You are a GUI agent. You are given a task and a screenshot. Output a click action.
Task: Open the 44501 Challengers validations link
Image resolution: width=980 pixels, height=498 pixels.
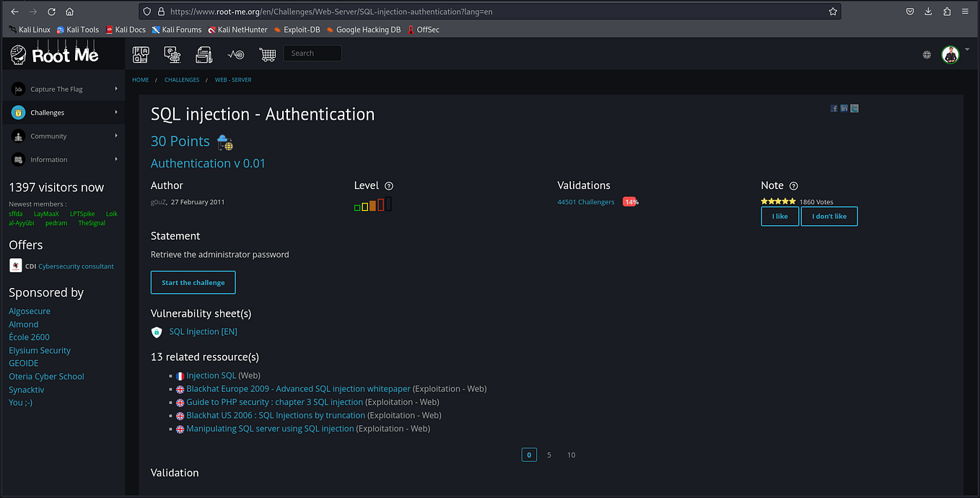point(585,201)
